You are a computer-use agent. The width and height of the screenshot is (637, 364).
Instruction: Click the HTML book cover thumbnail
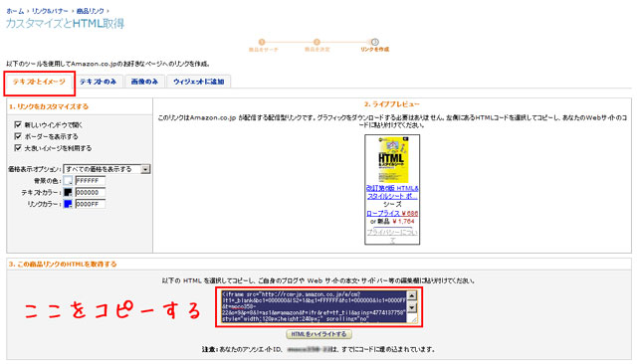[x=392, y=160]
